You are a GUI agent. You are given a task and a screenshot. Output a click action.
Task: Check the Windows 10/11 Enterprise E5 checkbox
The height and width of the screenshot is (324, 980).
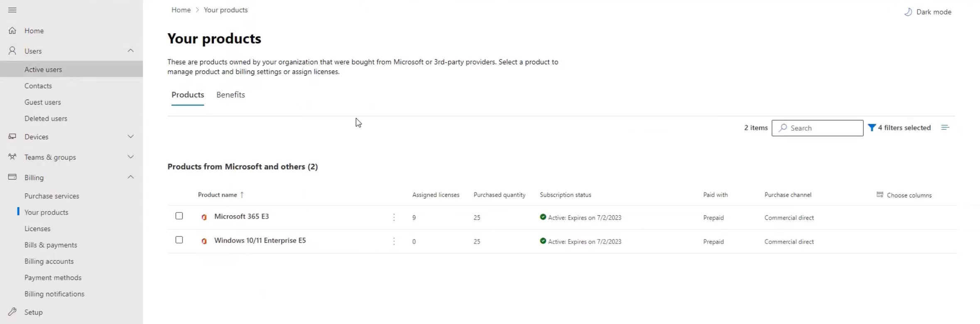179,240
